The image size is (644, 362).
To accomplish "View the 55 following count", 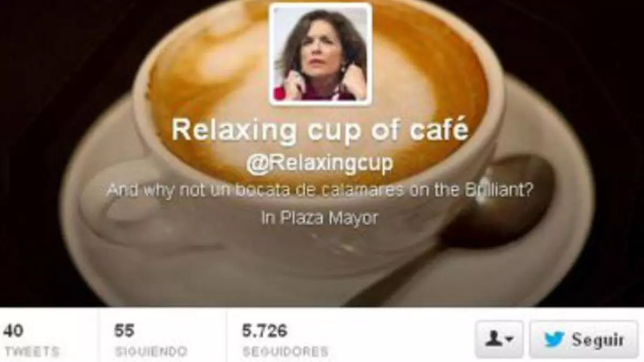I will click(124, 331).
